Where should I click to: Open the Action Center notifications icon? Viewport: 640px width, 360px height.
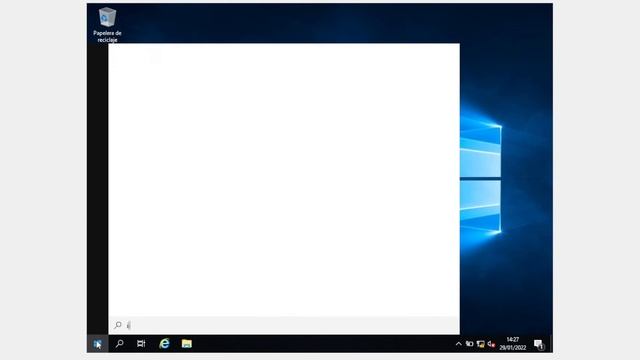pyautogui.click(x=539, y=344)
